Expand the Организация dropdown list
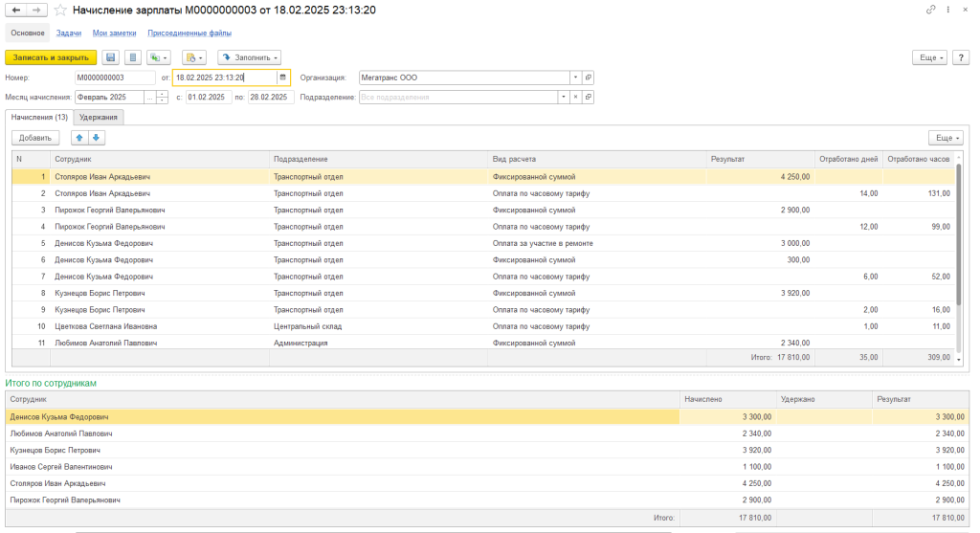 point(575,78)
